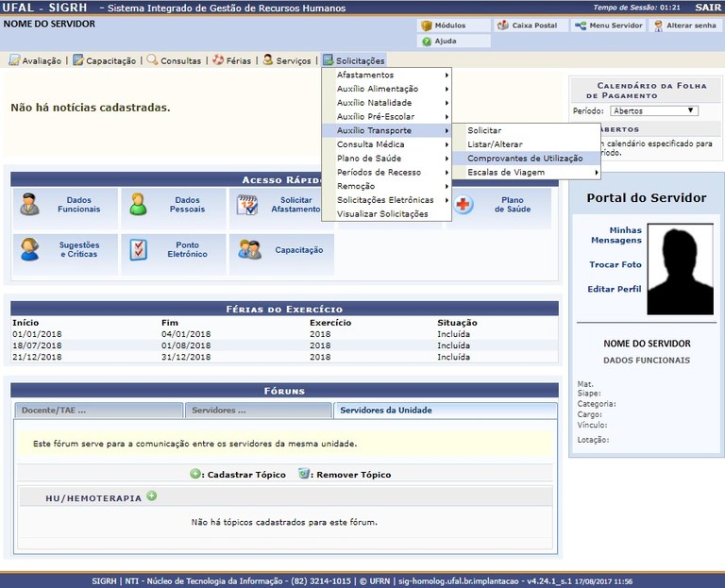Open the Módulos button
The width and height of the screenshot is (725, 588).
point(453,25)
